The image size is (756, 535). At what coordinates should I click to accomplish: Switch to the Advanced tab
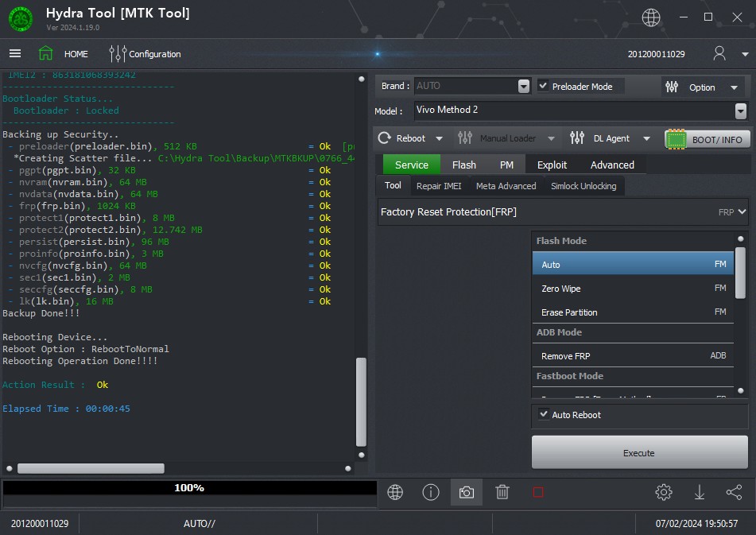[x=612, y=165]
